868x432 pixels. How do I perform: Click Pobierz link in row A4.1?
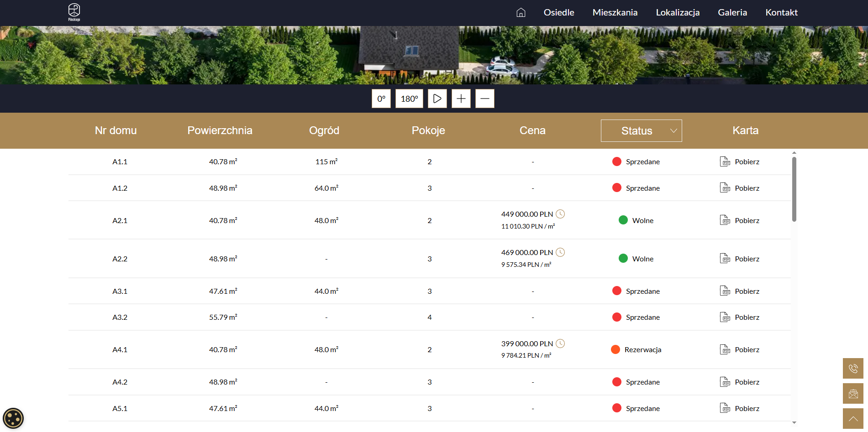pyautogui.click(x=747, y=350)
